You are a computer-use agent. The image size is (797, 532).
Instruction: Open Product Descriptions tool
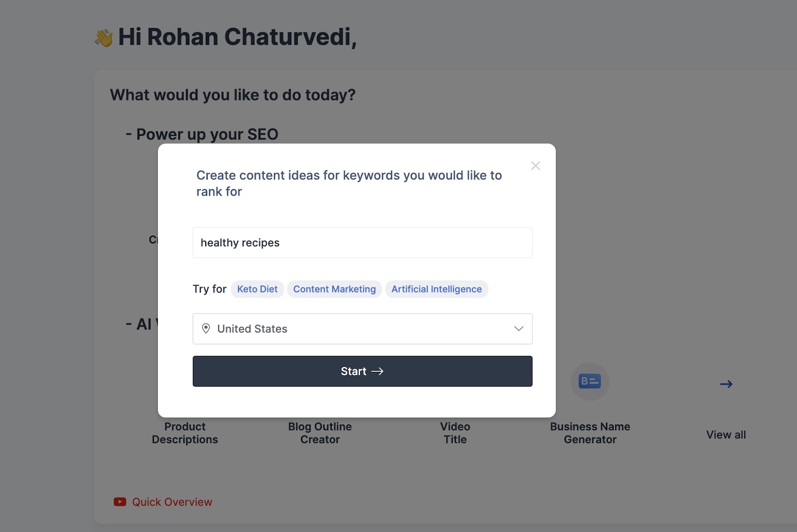pyautogui.click(x=185, y=433)
